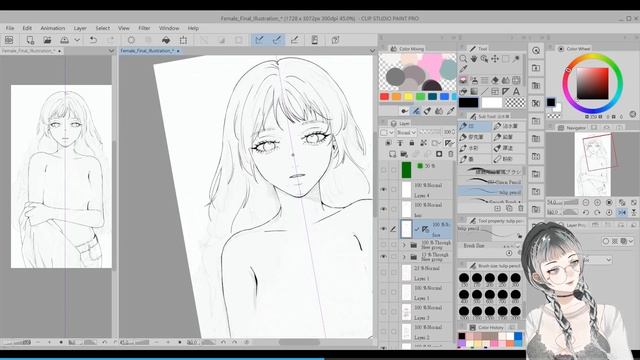Select the Move layer tool
Image resolution: width=640 pixels, height=360 pixels.
pyautogui.click(x=495, y=59)
